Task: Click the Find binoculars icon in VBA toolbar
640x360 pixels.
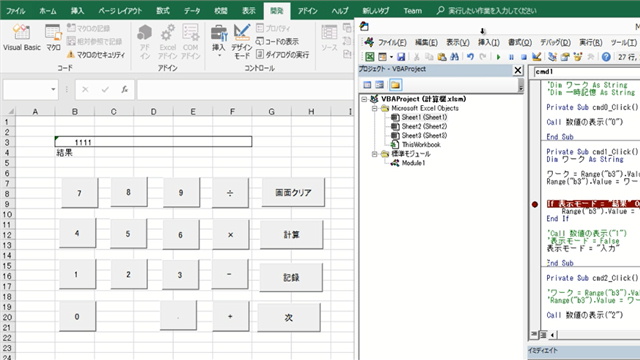Action: pos(454,57)
